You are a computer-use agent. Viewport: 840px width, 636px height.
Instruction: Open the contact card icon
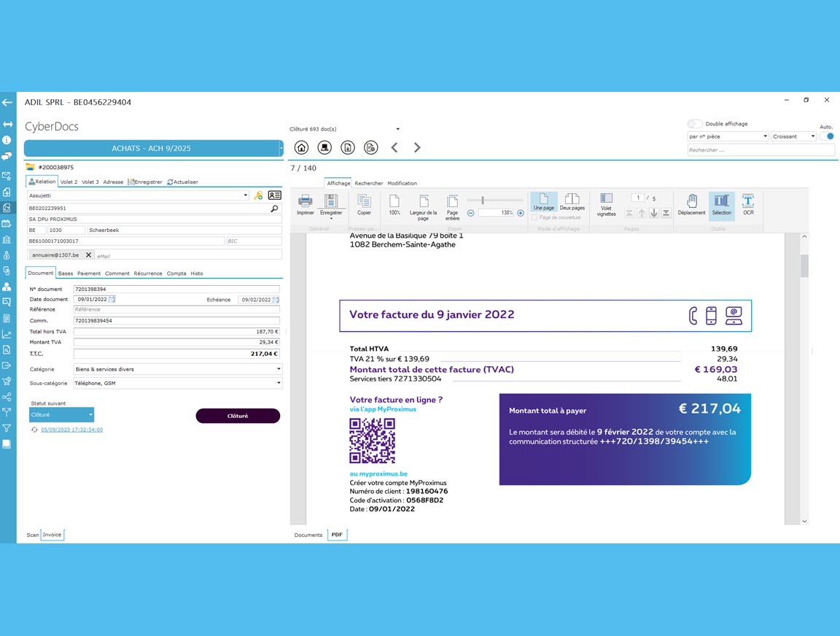(275, 195)
